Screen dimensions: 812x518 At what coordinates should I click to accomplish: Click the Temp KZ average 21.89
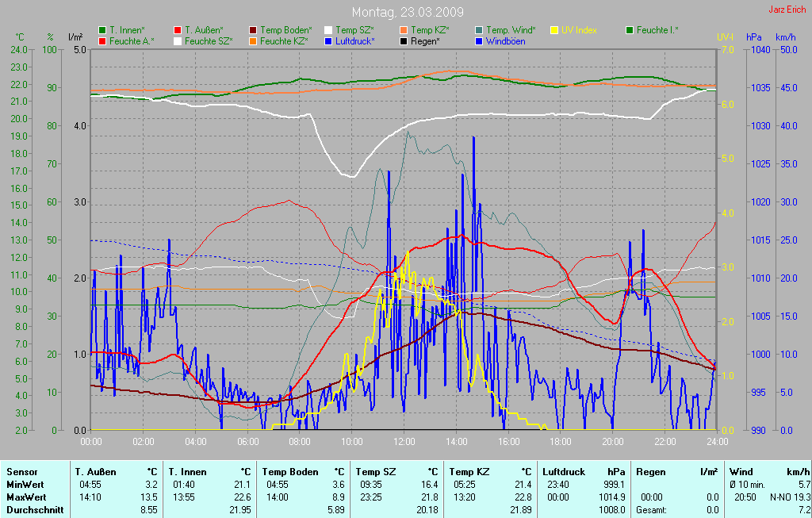point(521,510)
